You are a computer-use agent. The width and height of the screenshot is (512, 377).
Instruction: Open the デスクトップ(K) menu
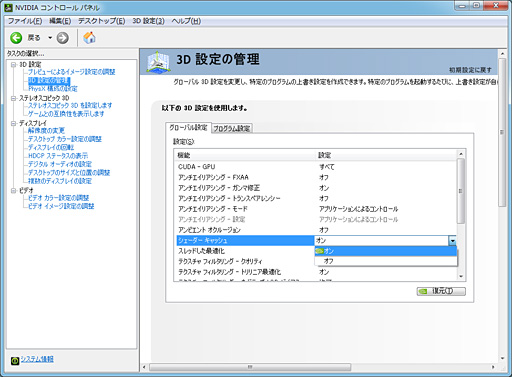(x=101, y=21)
